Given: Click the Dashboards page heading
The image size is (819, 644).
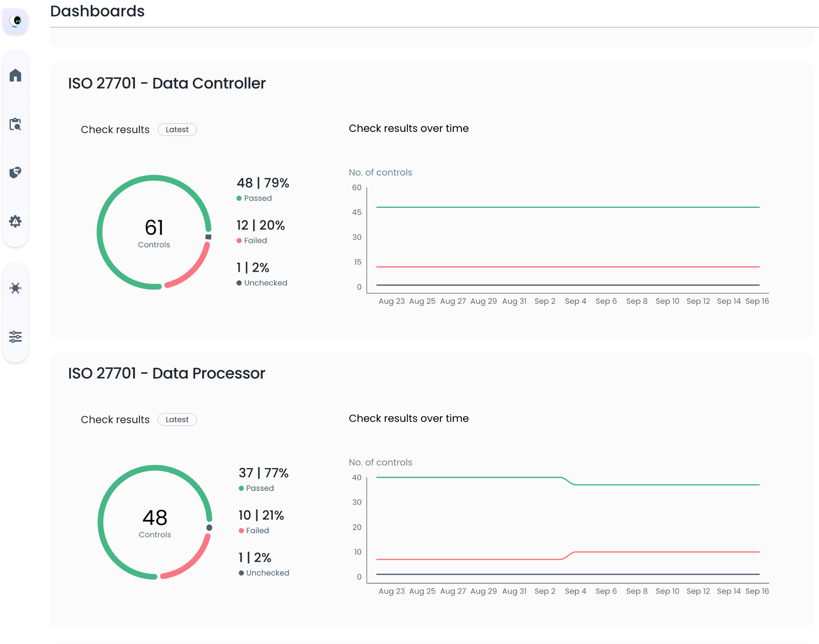Looking at the screenshot, I should (x=97, y=11).
